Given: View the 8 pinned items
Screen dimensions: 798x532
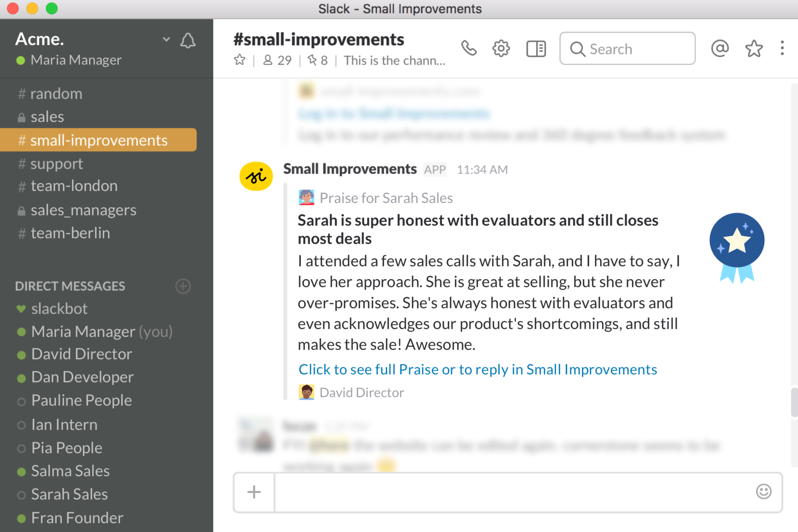Looking at the screenshot, I should click(x=317, y=60).
